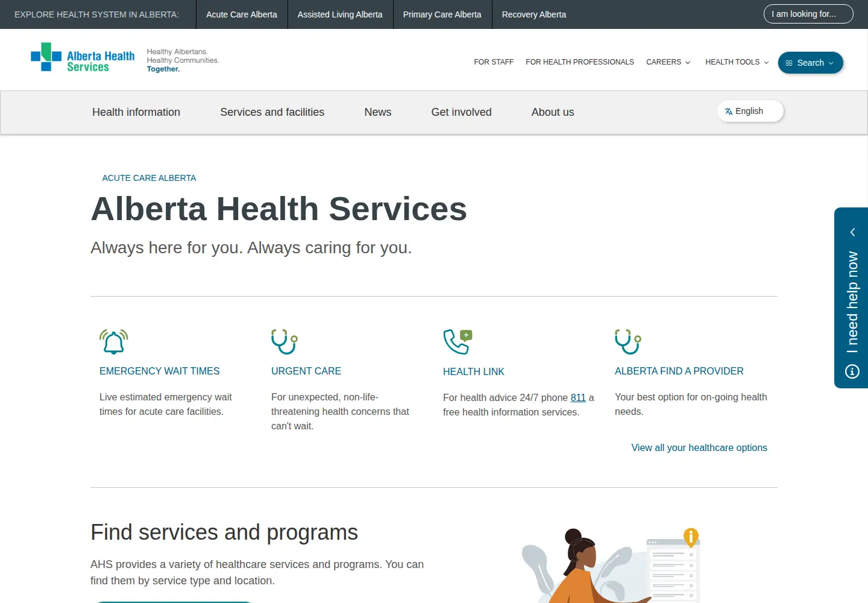Click the I am looking for field
The image size is (868, 603).
808,14
